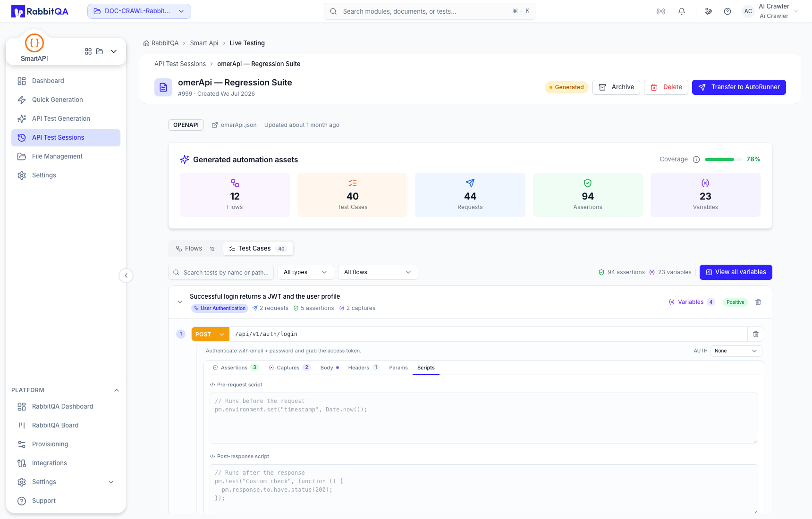The height and width of the screenshot is (519, 812).
Task: Open SmartAPI Settings
Action: pos(66,176)
